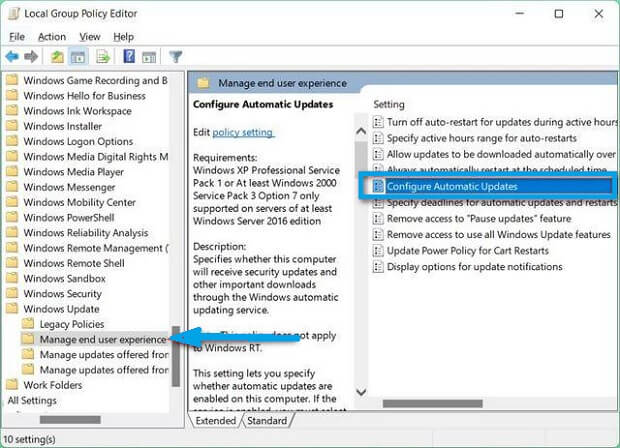Select Windows Logon Options folder
Image resolution: width=620 pixels, height=448 pixels.
(78, 141)
